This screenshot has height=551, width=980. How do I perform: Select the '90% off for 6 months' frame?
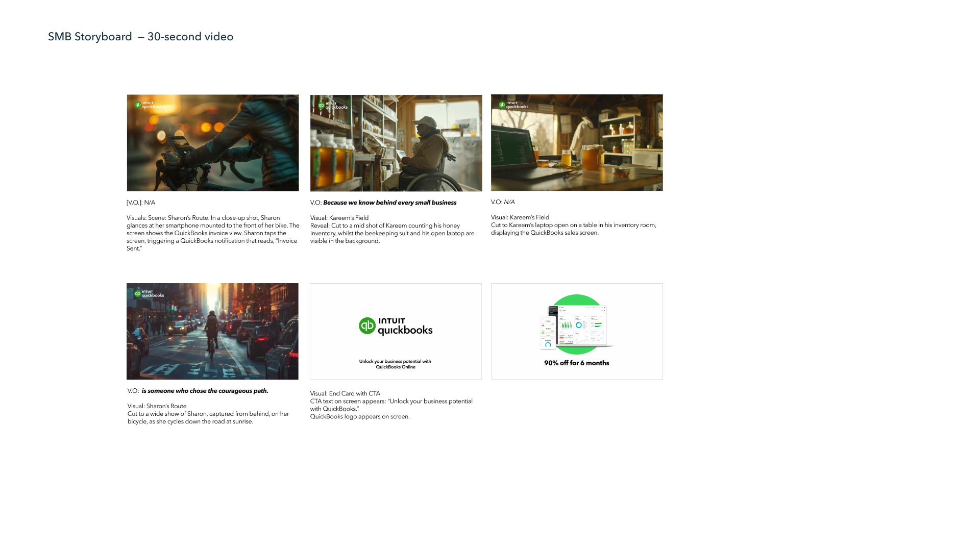(x=577, y=331)
